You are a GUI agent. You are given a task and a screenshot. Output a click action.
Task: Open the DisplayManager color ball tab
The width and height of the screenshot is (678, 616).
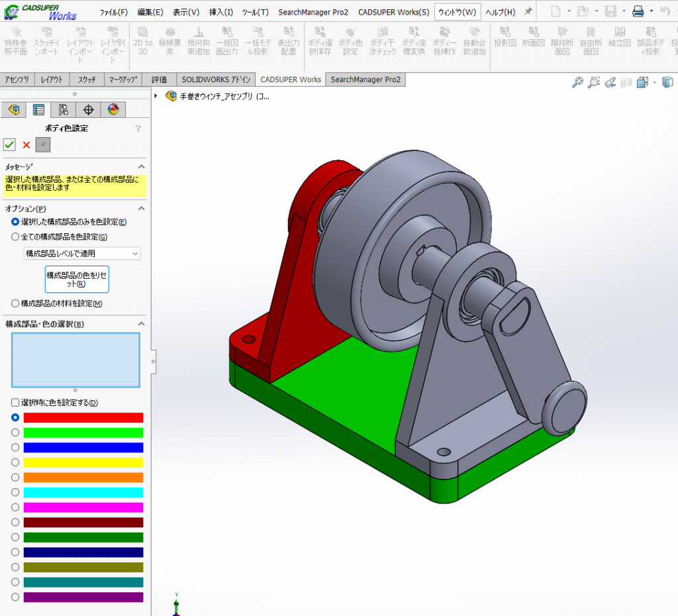coord(113,110)
